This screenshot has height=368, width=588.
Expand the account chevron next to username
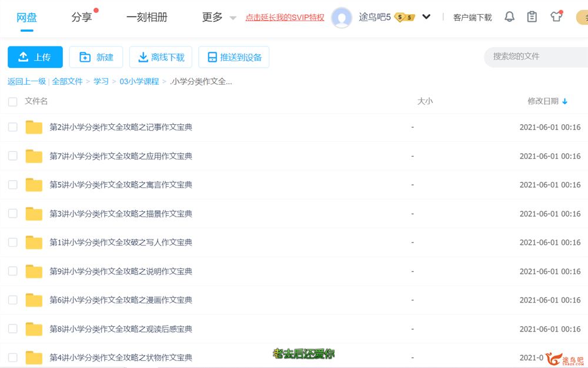426,17
